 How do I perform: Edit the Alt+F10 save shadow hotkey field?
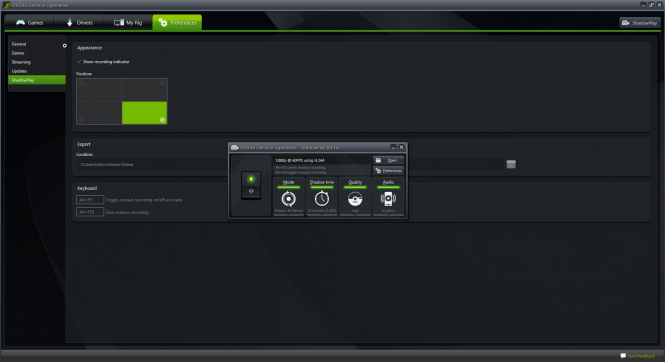coord(90,212)
